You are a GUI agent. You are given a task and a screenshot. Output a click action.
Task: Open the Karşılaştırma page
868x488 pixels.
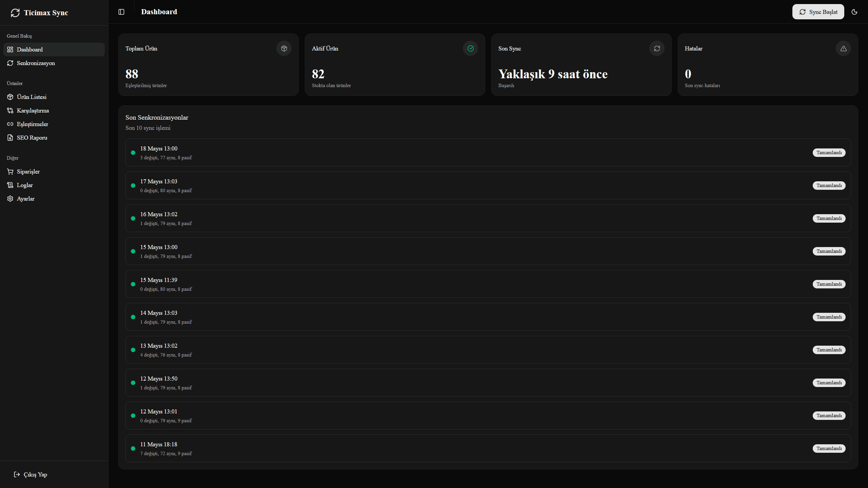(54, 110)
